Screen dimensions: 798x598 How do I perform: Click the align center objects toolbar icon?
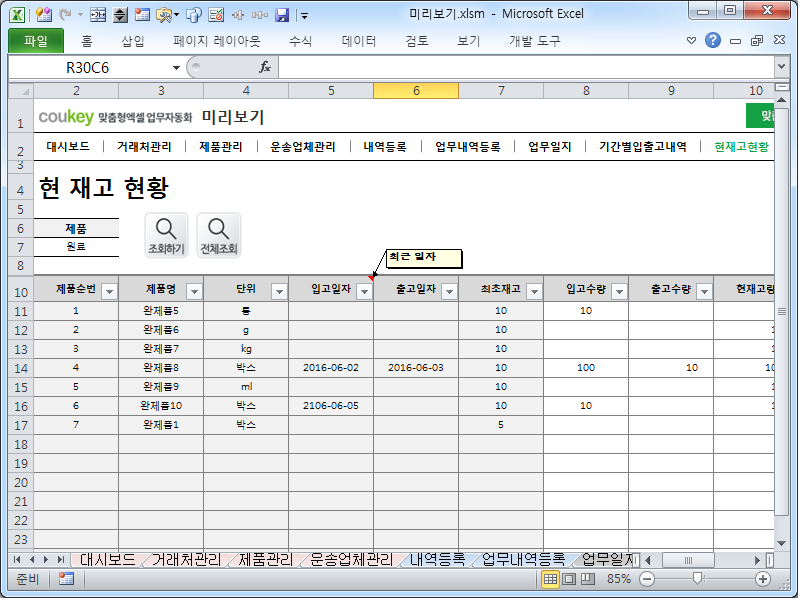tap(238, 15)
